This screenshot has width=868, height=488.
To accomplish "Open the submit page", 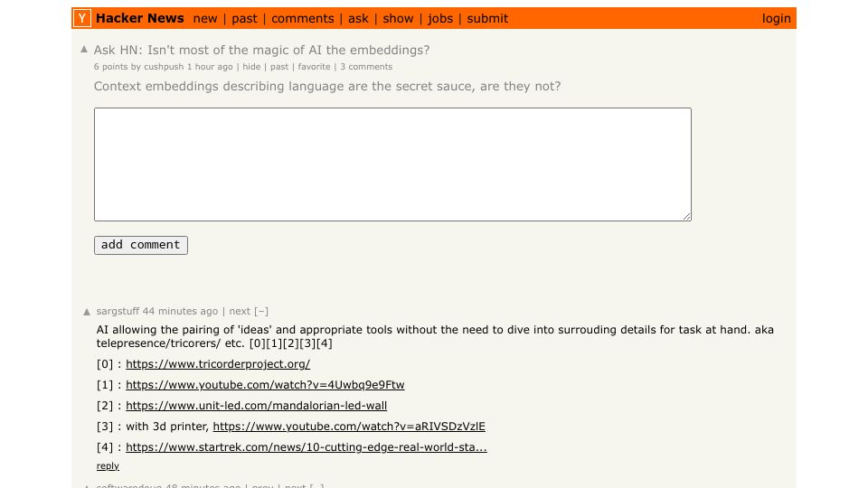I will (x=487, y=19).
